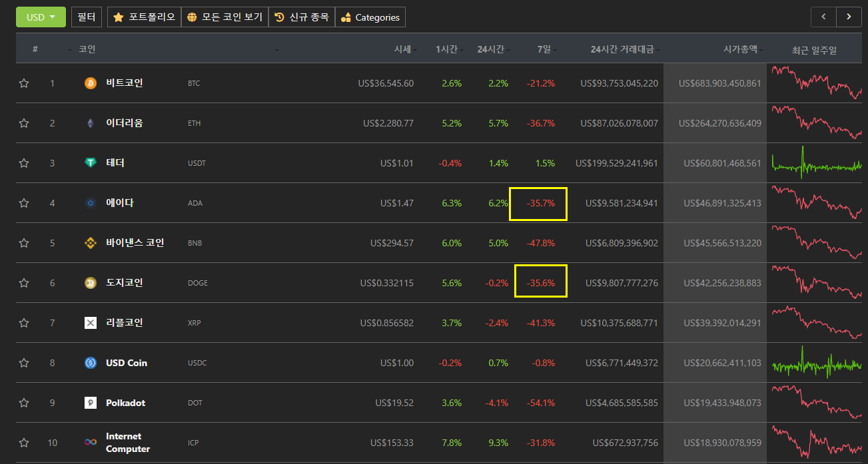The image size is (868, 464).
Task: Open the 도지코인 link
Action: tap(125, 283)
